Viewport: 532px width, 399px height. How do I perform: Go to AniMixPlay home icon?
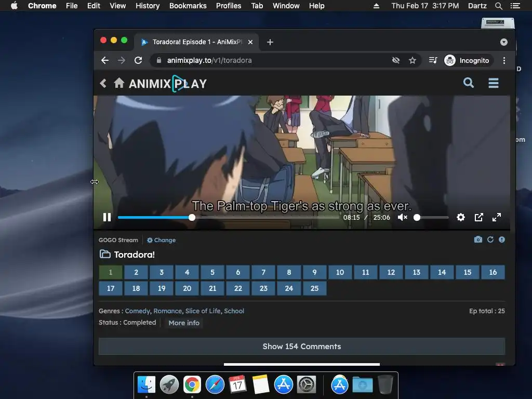click(x=119, y=83)
